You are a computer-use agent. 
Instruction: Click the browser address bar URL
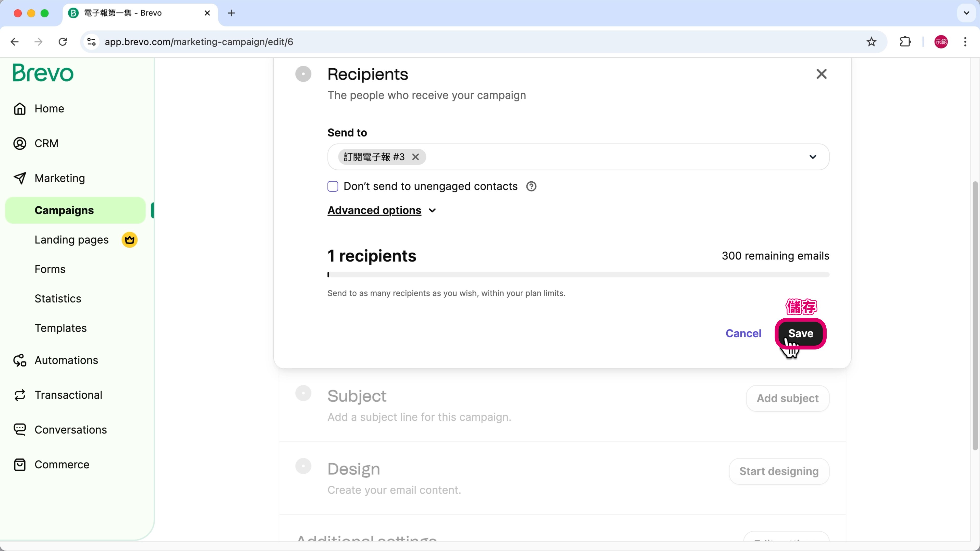[199, 42]
